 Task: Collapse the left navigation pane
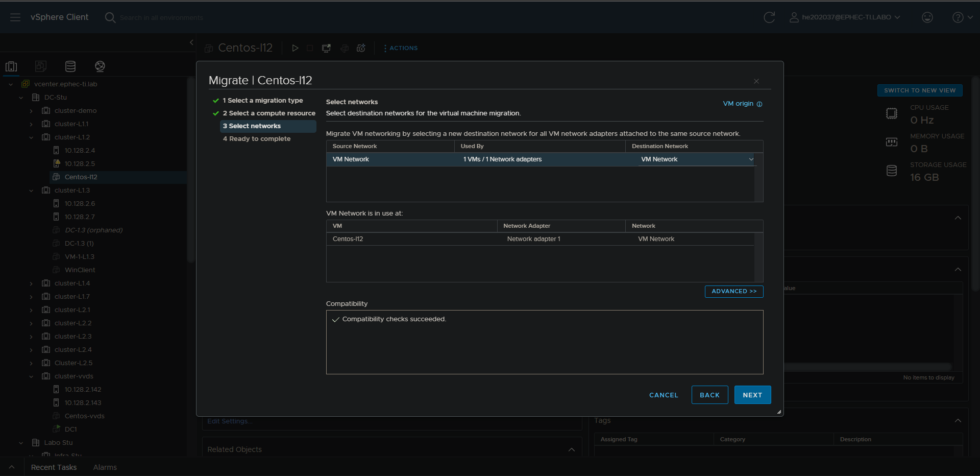(x=191, y=42)
